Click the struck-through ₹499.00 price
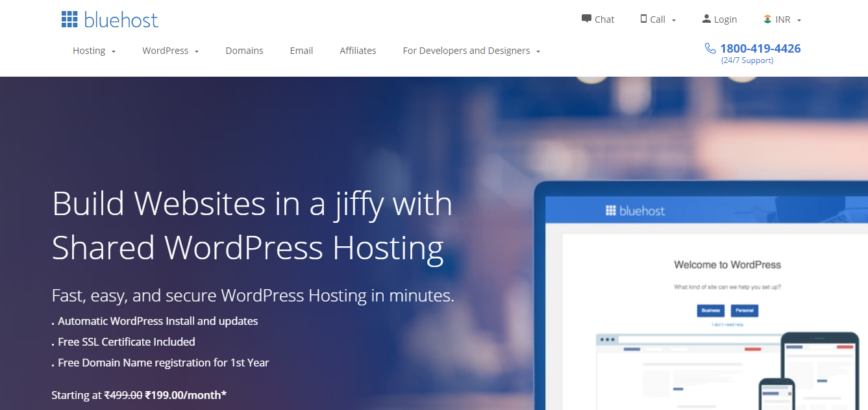The image size is (868, 410). coord(123,395)
